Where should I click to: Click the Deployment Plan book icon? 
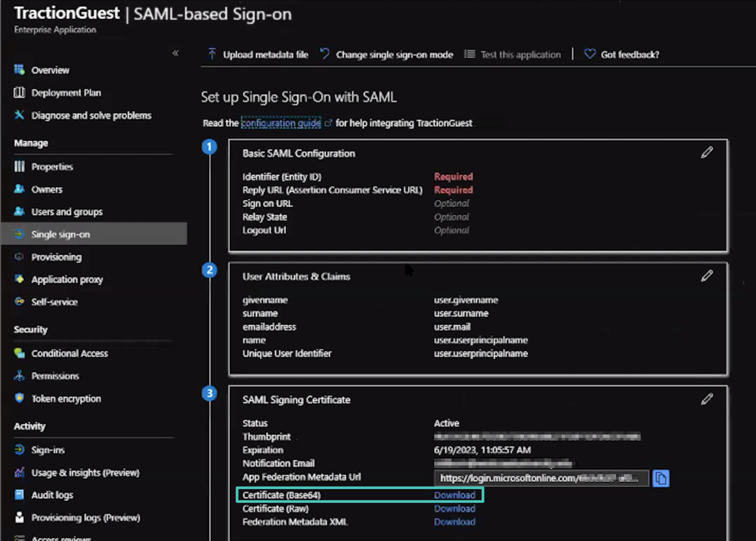pos(20,92)
